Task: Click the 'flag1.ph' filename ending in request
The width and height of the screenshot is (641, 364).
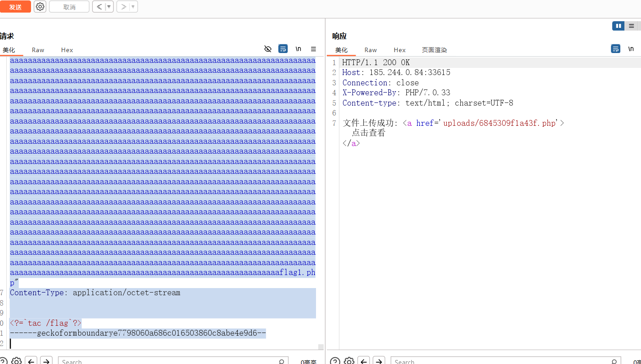Action: click(298, 272)
